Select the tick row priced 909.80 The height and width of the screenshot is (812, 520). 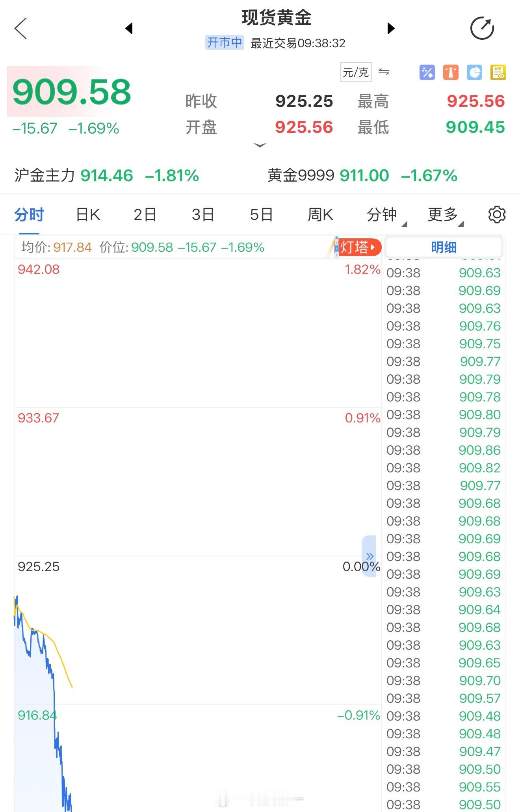(444, 415)
